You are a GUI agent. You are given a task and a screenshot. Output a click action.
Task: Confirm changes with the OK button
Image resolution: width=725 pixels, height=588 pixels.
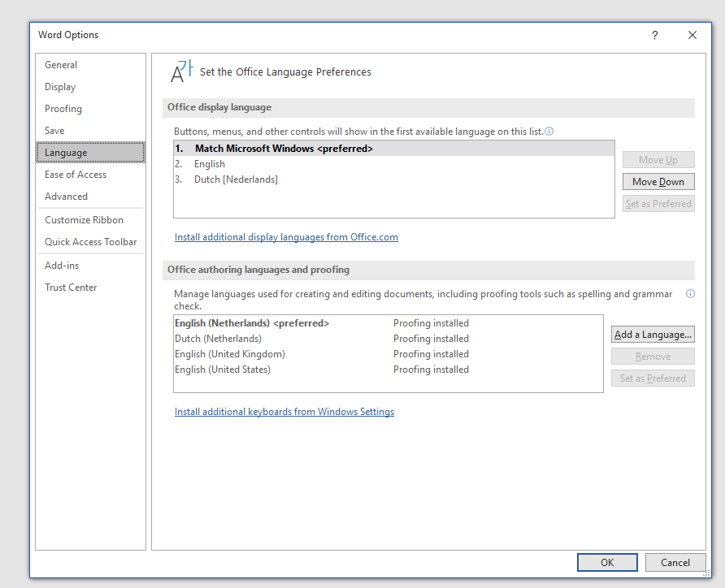[x=607, y=562]
